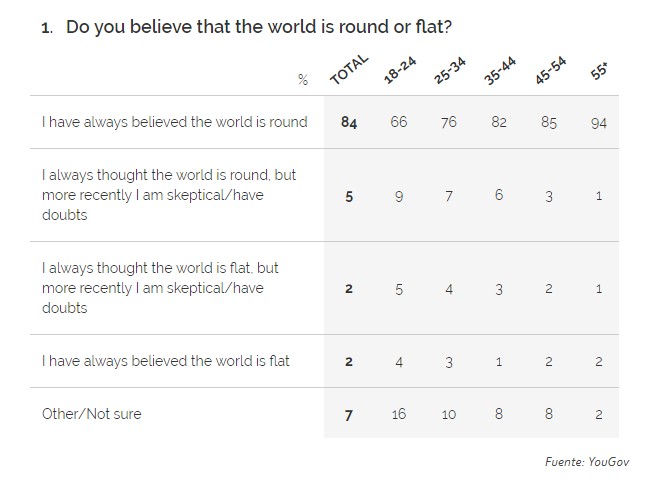Click the total value 84 for always round
650x494 pixels.
(349, 123)
